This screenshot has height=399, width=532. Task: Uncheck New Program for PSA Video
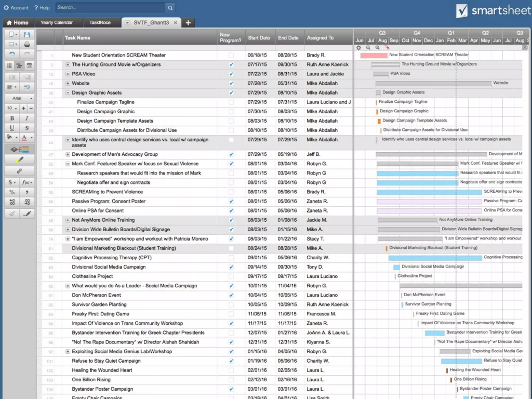point(231,74)
